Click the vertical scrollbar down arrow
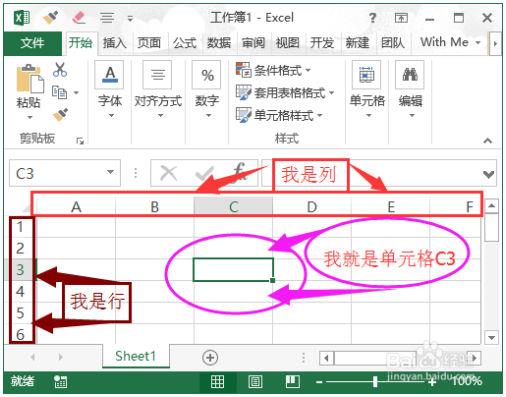506x397 pixels. click(x=492, y=337)
